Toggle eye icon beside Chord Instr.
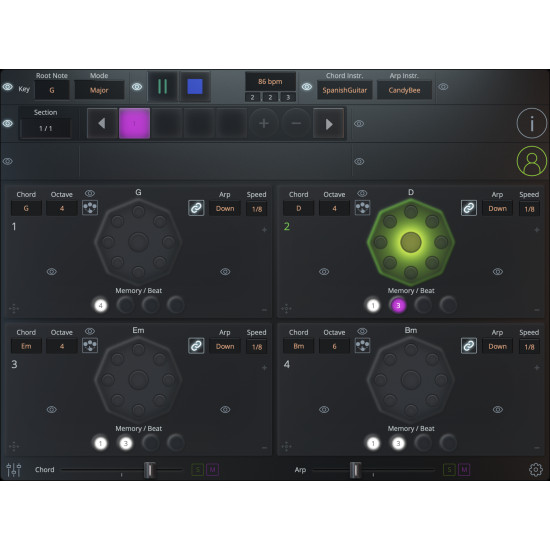 coord(307,87)
